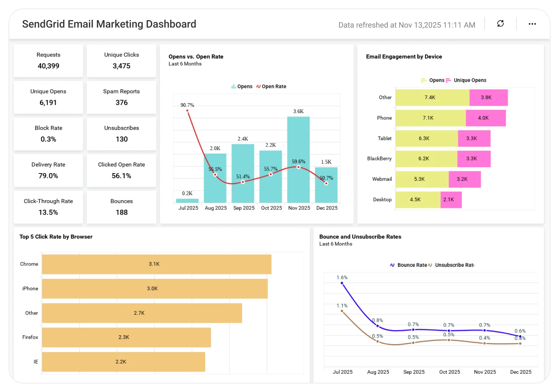The height and width of the screenshot is (392, 559).
Task: Click the Firefox 2.3K bar
Action: (126, 337)
